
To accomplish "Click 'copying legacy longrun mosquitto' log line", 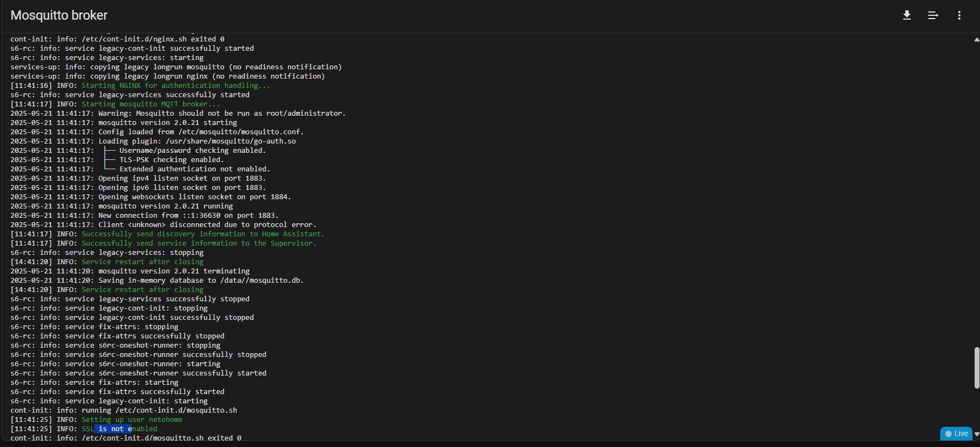I will 176,67.
